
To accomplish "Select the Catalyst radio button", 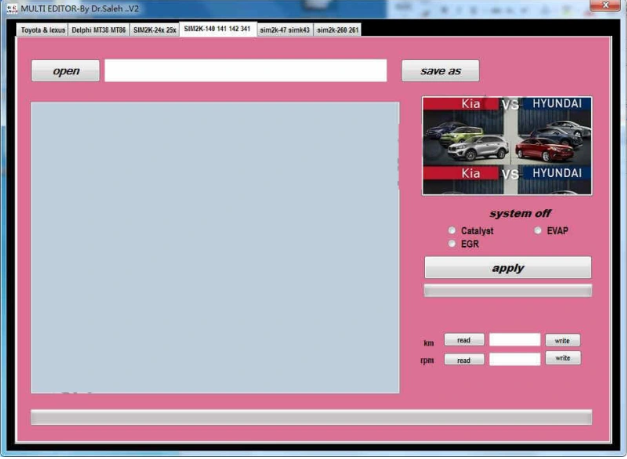I will click(452, 230).
